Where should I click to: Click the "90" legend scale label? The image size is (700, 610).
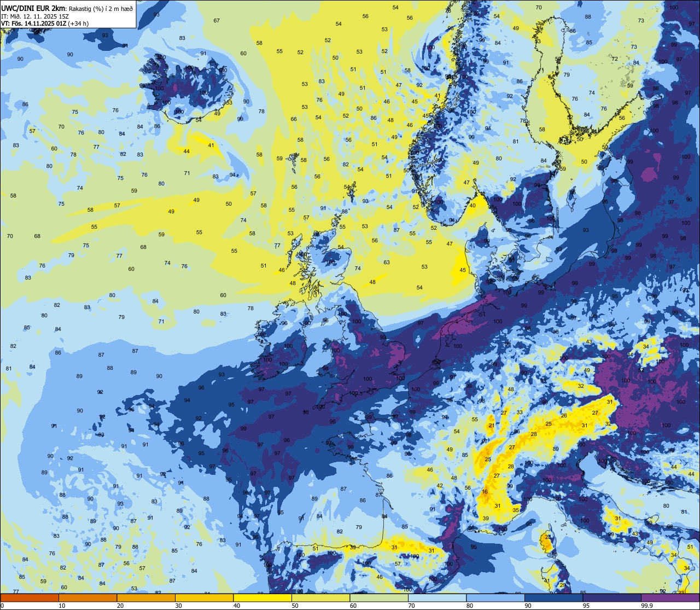[x=528, y=606]
